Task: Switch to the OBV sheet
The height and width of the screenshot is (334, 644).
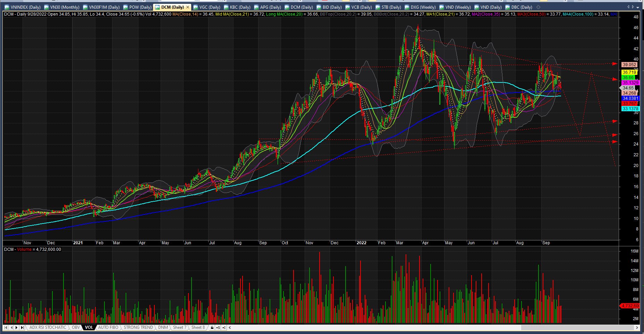Action: pos(76,327)
